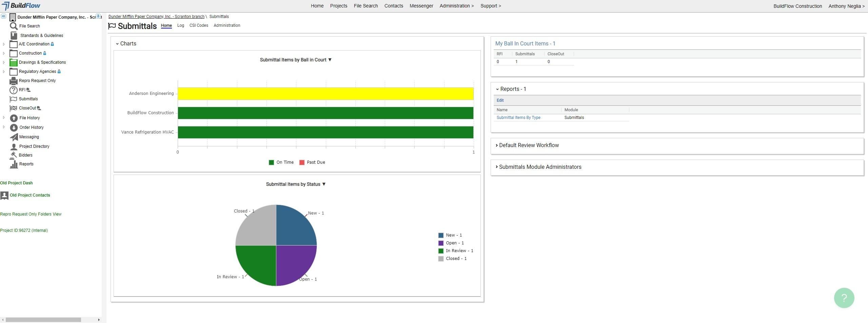Click the RFI question mark icon

13,90
